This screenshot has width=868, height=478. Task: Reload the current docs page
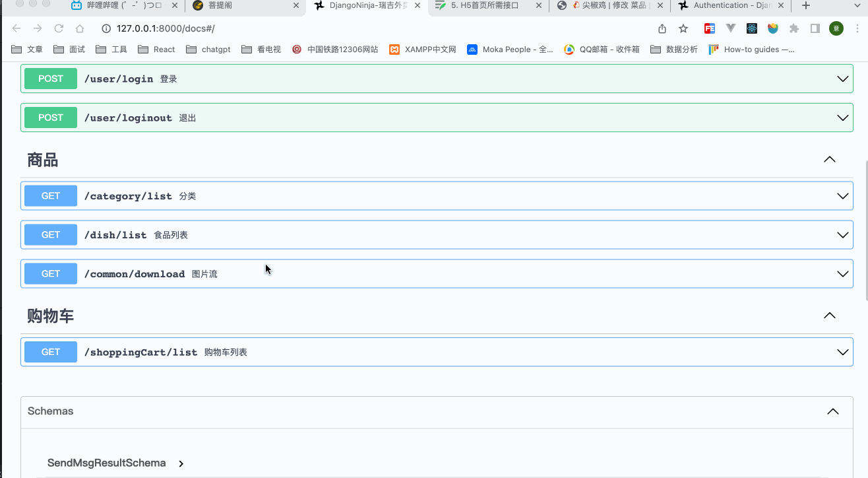pos(59,28)
